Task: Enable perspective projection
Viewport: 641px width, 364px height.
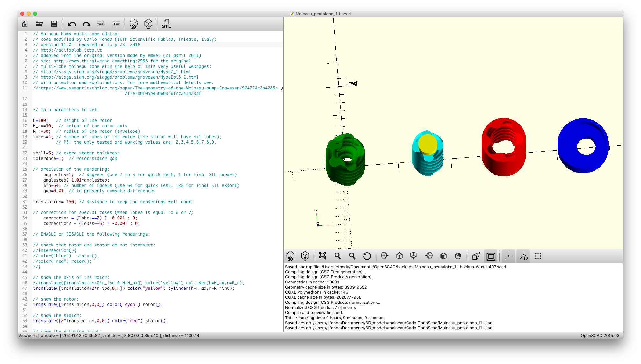Action: pos(476,256)
